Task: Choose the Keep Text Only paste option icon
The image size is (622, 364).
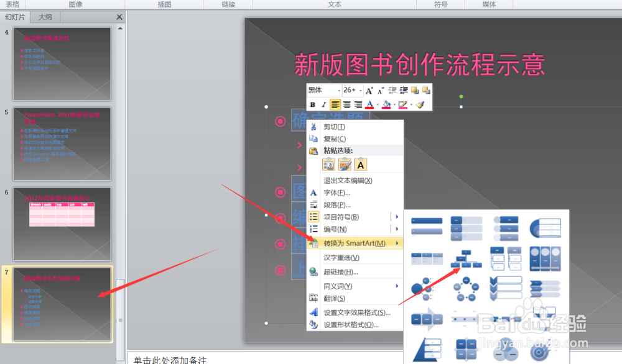Action: click(x=360, y=165)
